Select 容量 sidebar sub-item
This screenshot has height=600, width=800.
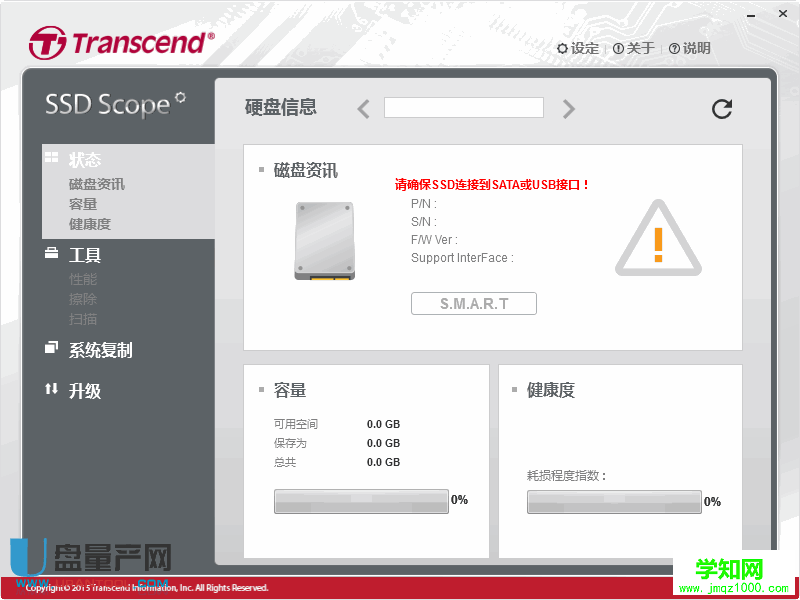point(83,204)
